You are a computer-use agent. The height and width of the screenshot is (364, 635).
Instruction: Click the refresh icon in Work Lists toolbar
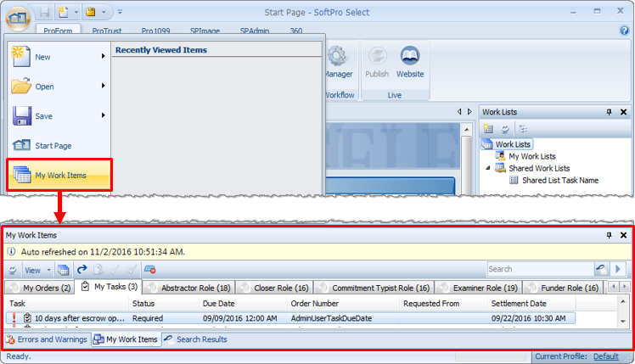click(x=504, y=129)
